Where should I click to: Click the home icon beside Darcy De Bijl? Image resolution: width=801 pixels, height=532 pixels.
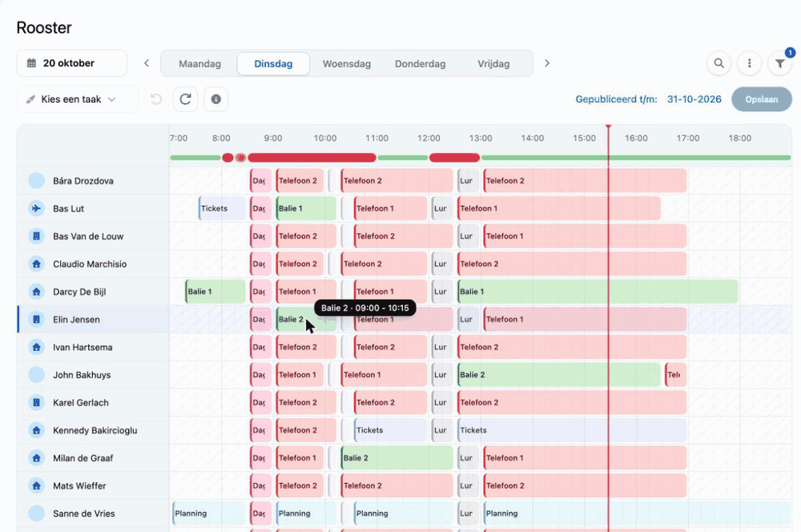pyautogui.click(x=36, y=292)
